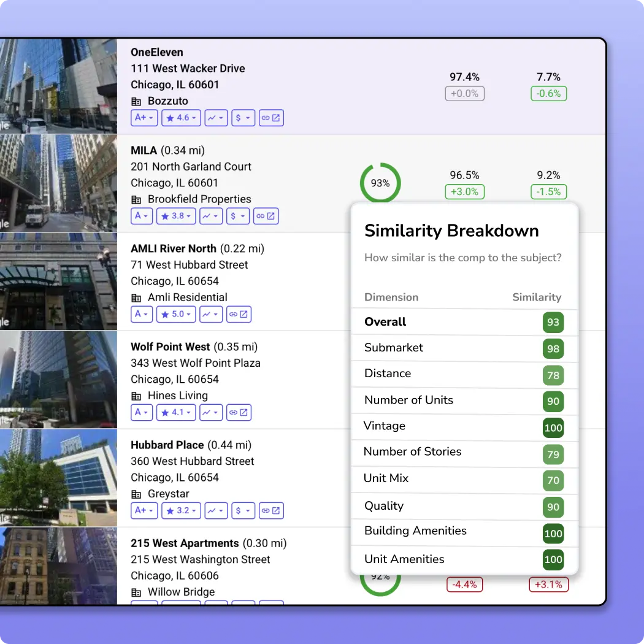Click the Dimension column header
644x644 pixels.
pos(391,297)
